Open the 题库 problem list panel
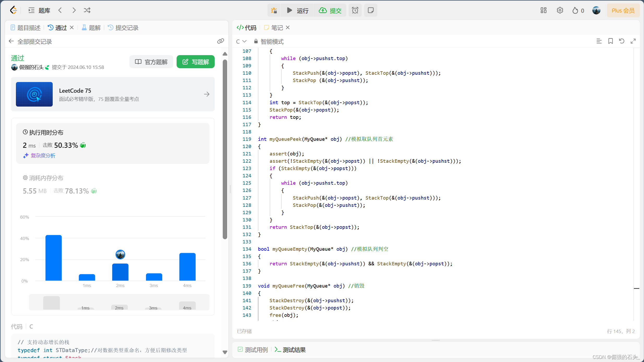 coord(39,10)
